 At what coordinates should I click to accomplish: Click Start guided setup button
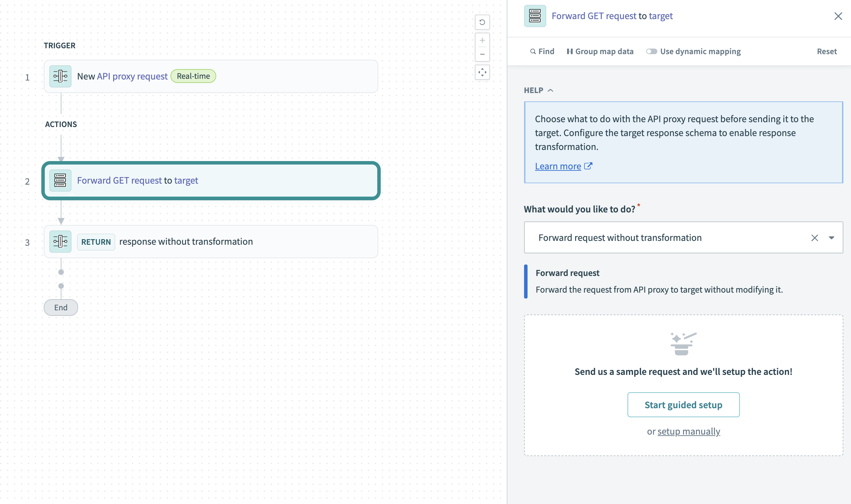pos(683,404)
